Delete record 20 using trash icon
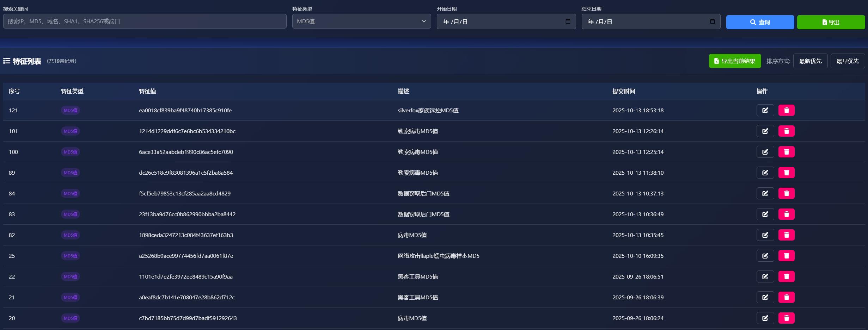The image size is (868, 330). click(x=786, y=318)
